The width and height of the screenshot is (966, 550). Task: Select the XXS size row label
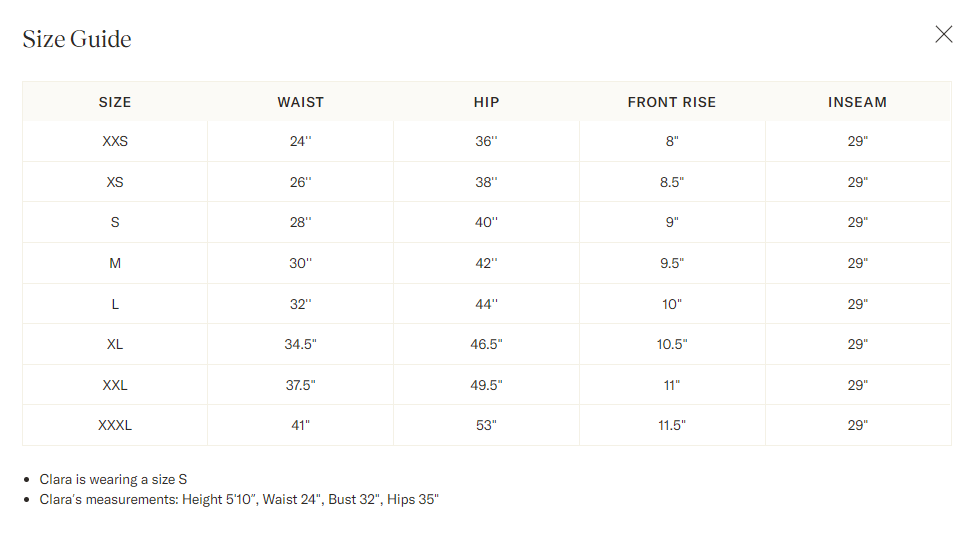point(115,142)
